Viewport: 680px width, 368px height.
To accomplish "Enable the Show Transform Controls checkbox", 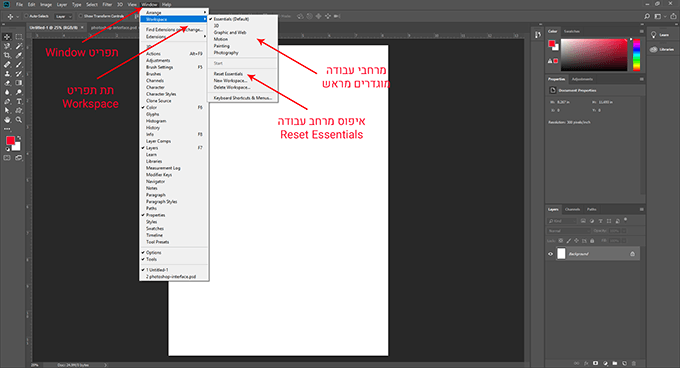I will 81,16.
